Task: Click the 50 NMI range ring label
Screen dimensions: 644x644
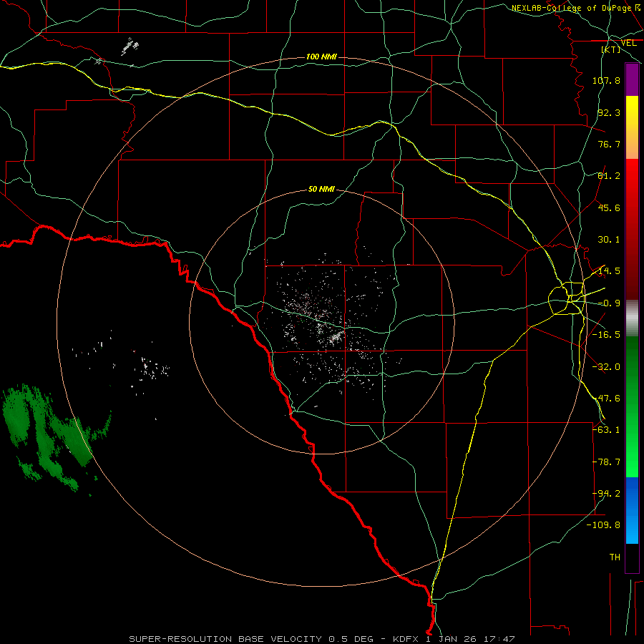Action: point(321,189)
